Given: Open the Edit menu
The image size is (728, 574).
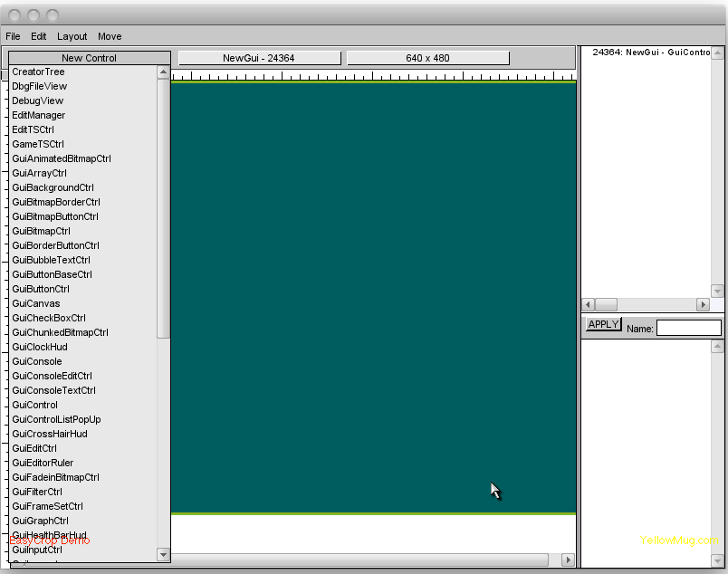Looking at the screenshot, I should tap(38, 36).
